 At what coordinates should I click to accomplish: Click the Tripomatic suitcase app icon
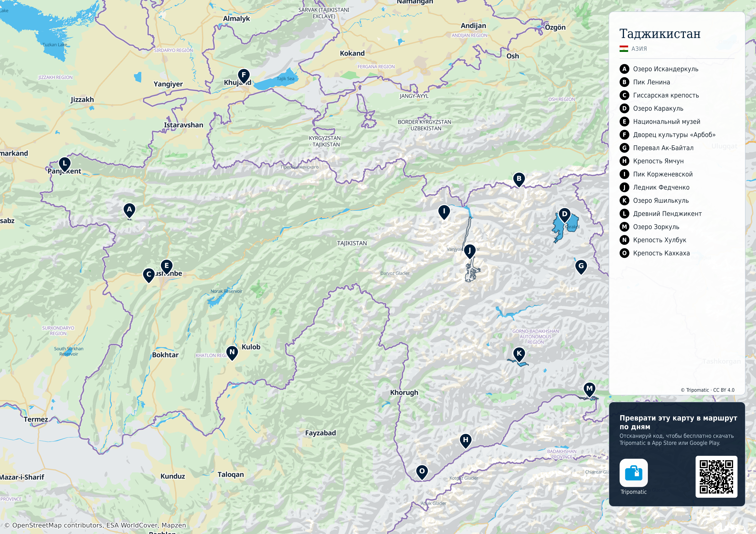(633, 473)
